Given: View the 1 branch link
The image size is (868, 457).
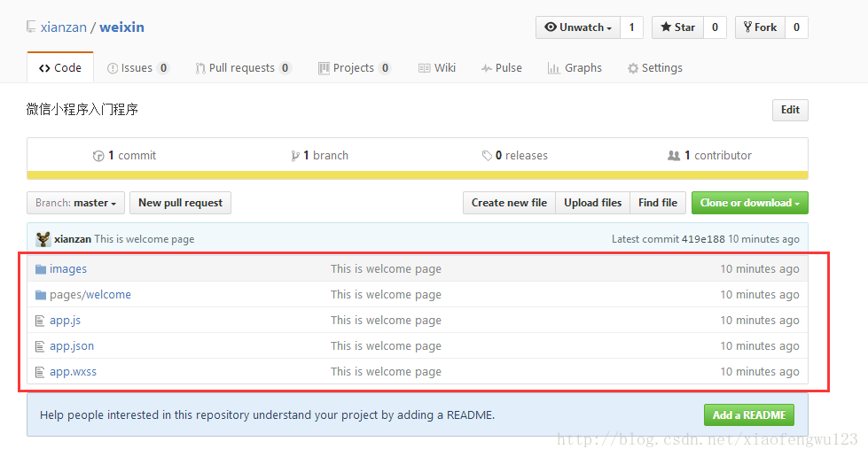Looking at the screenshot, I should pos(319,156).
